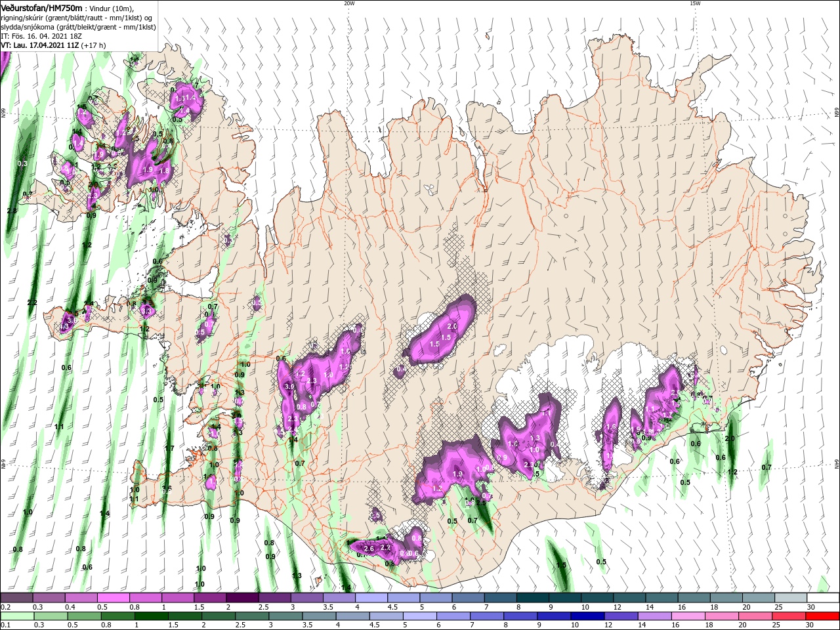The height and width of the screenshot is (630, 840).
Task: Pick top legend swatch between 0.5 and 0.8
Action: 114,598
